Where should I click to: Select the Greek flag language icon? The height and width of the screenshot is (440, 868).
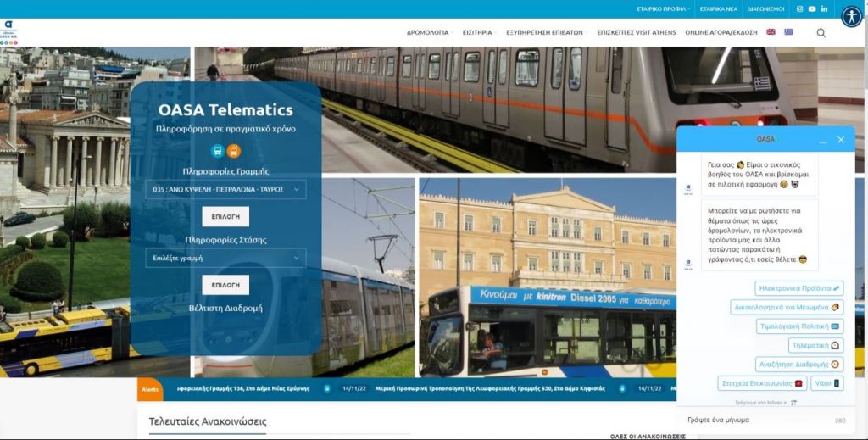pyautogui.click(x=788, y=32)
